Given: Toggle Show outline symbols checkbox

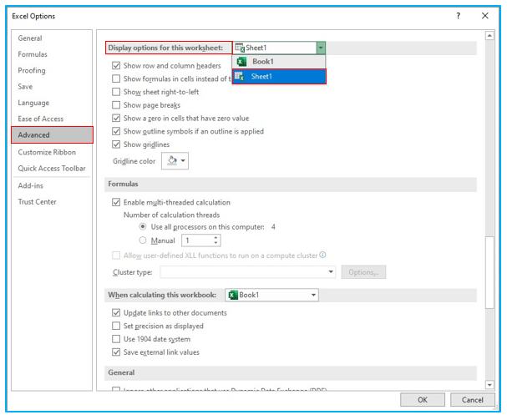Looking at the screenshot, I should [116, 131].
